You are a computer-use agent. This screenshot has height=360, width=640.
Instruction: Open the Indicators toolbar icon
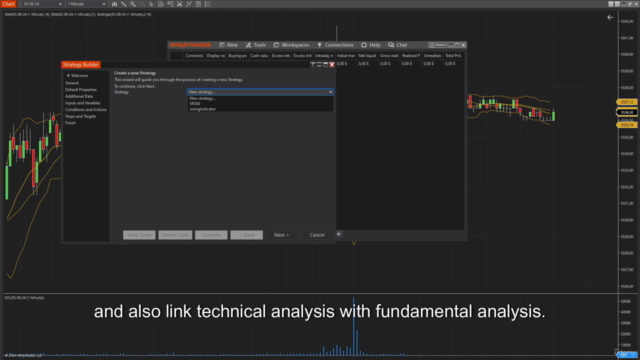pyautogui.click(x=189, y=4)
